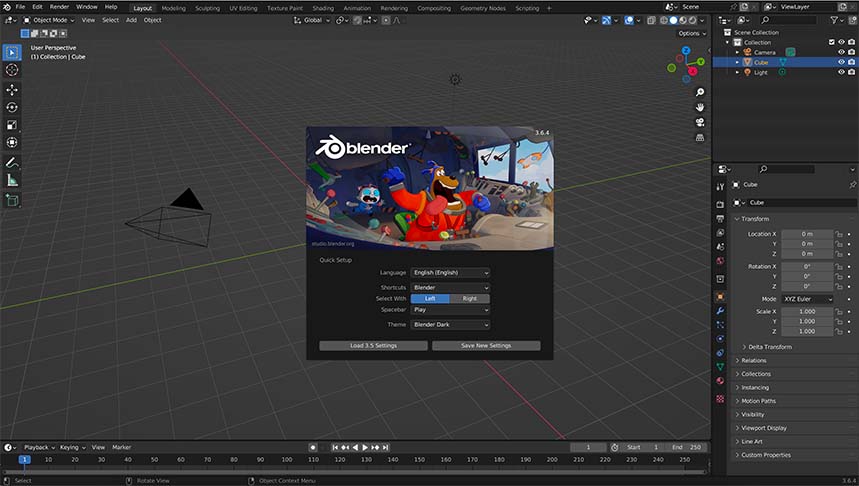Click the Location X value field
The width and height of the screenshot is (859, 486).
click(x=807, y=234)
